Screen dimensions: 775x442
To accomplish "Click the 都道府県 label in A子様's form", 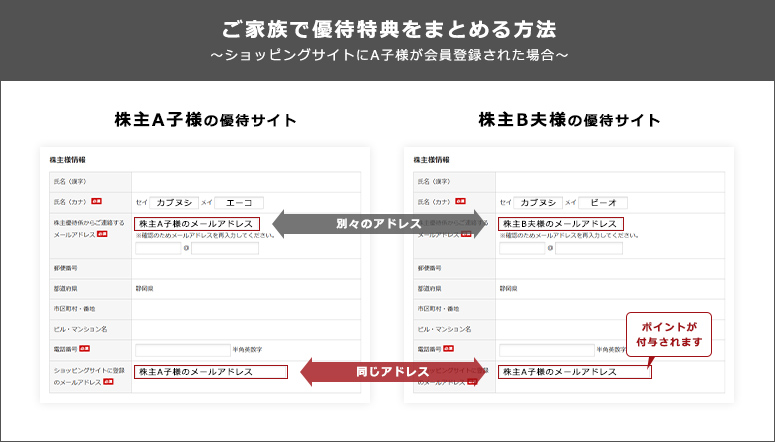I will coord(65,288).
